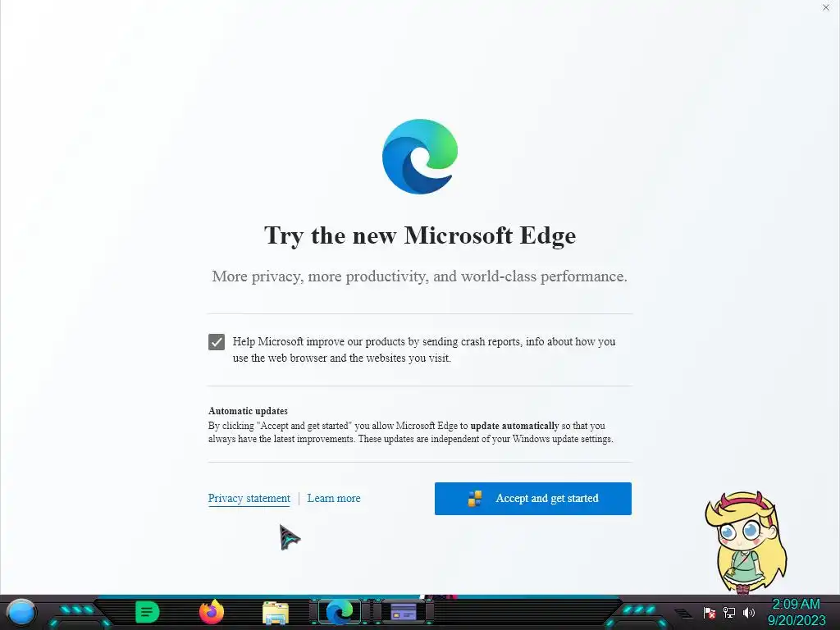The width and height of the screenshot is (840, 630).
Task: Click the Microsoft Edge logo
Action: (x=420, y=157)
